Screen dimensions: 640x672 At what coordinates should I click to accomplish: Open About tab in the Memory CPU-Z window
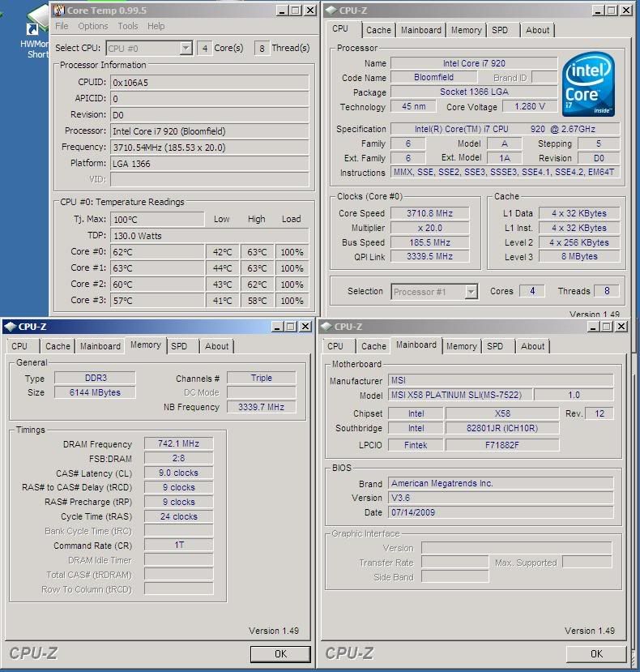pyautogui.click(x=217, y=346)
